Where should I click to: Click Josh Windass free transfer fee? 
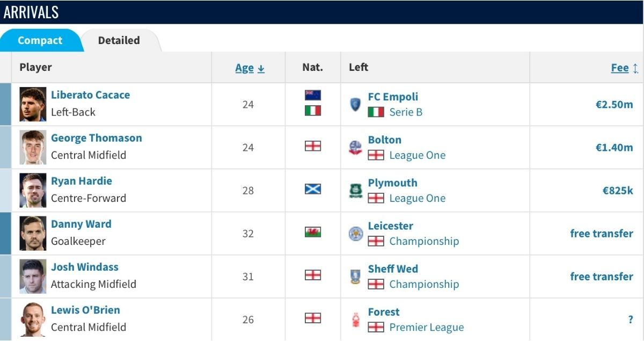click(x=602, y=277)
